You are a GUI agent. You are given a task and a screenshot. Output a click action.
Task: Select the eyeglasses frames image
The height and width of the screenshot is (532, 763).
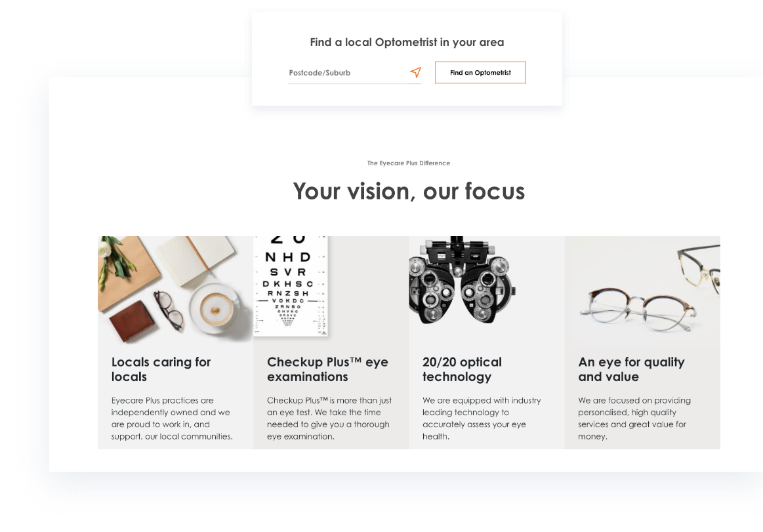tap(642, 289)
